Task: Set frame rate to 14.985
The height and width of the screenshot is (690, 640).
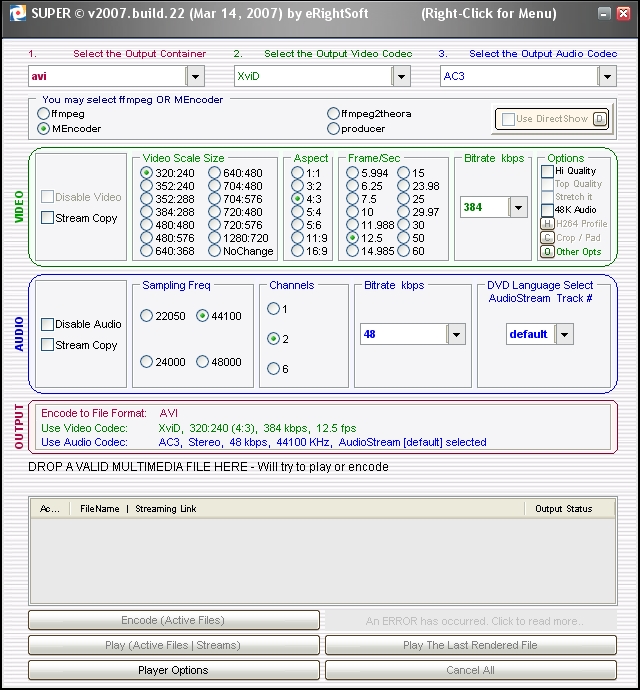Action: point(352,251)
